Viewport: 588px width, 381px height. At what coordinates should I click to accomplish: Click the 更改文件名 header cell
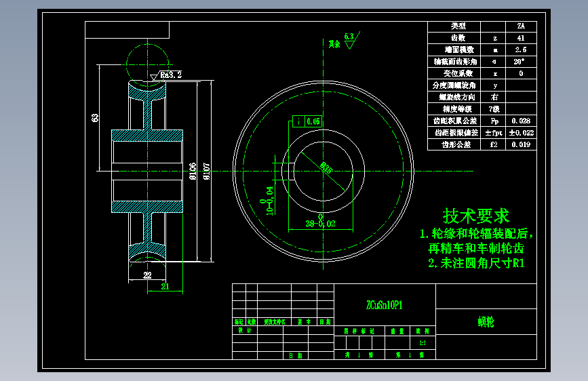[275, 322]
